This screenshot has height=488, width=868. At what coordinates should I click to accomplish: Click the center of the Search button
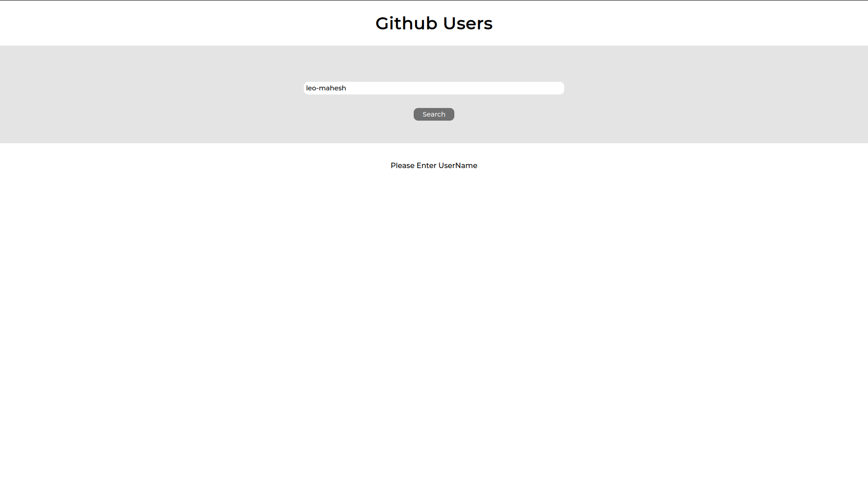click(434, 114)
